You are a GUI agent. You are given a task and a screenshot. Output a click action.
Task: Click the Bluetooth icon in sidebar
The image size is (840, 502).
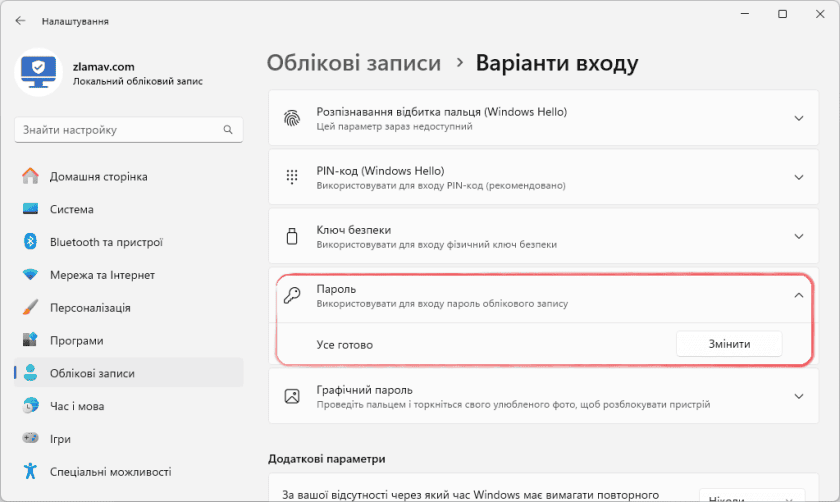coord(31,242)
